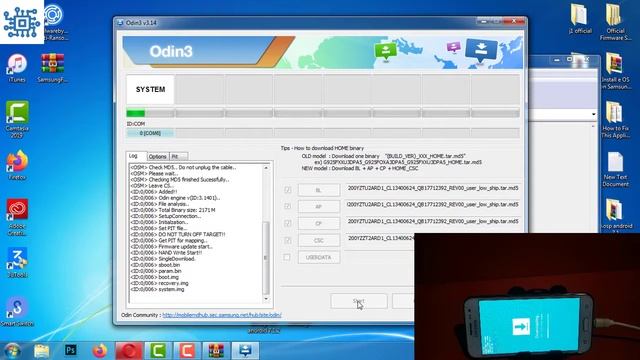The width and height of the screenshot is (640, 360).
Task: Open Firefox from taskbar
Action: [x=100, y=351]
